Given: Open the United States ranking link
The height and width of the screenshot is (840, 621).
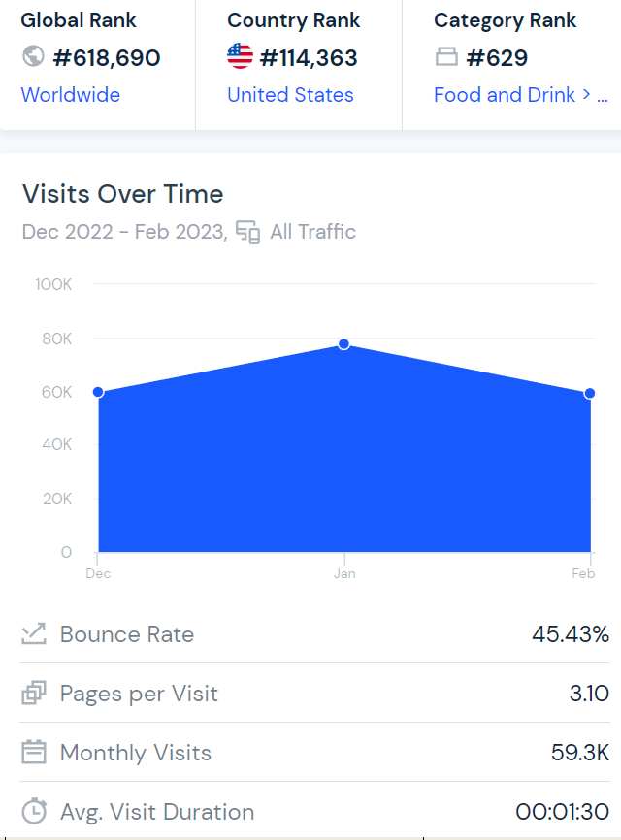Looking at the screenshot, I should pos(290,95).
